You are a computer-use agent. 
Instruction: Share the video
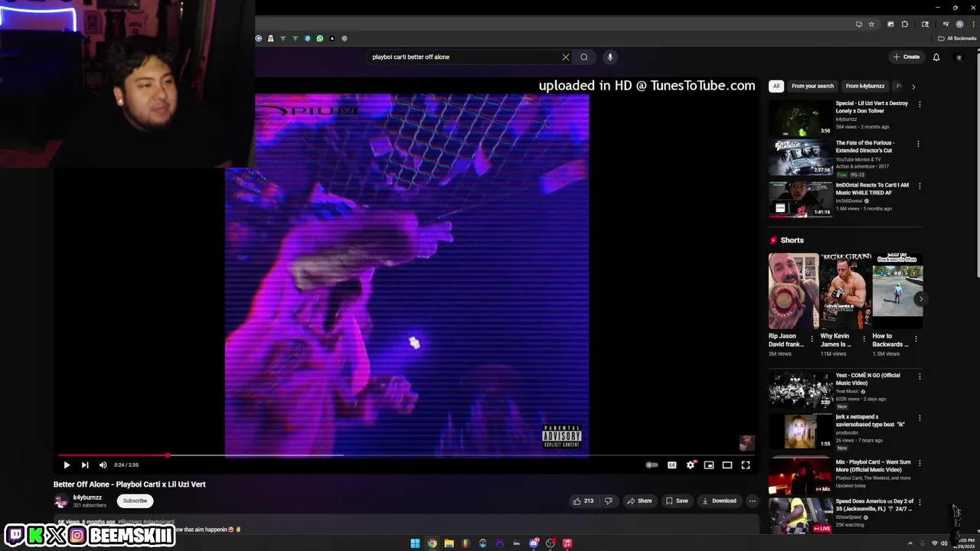click(639, 500)
